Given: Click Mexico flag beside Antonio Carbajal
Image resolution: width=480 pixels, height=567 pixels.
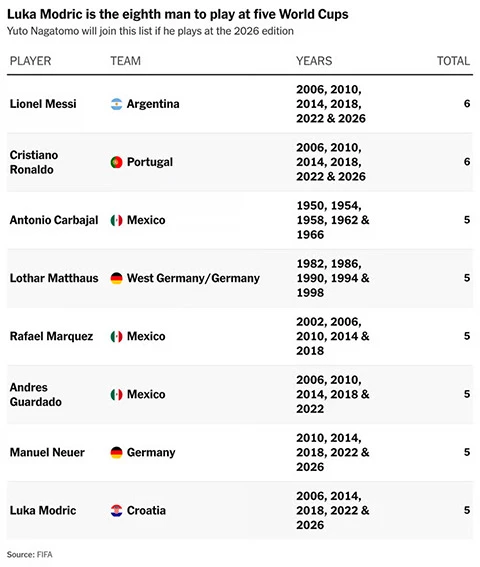Looking at the screenshot, I should (x=116, y=220).
